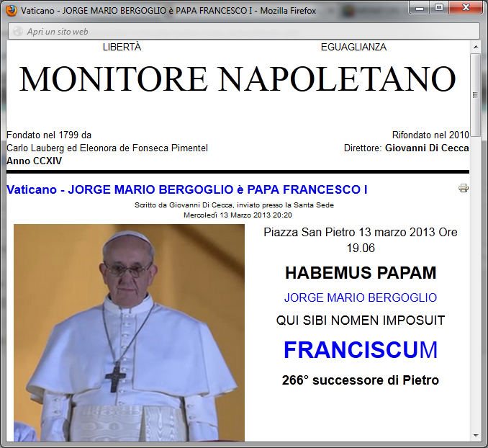The width and height of the screenshot is (488, 448).
Task: Click the 'Mercoledì 13 Marzo 2013 20:20' date
Action: (x=238, y=215)
